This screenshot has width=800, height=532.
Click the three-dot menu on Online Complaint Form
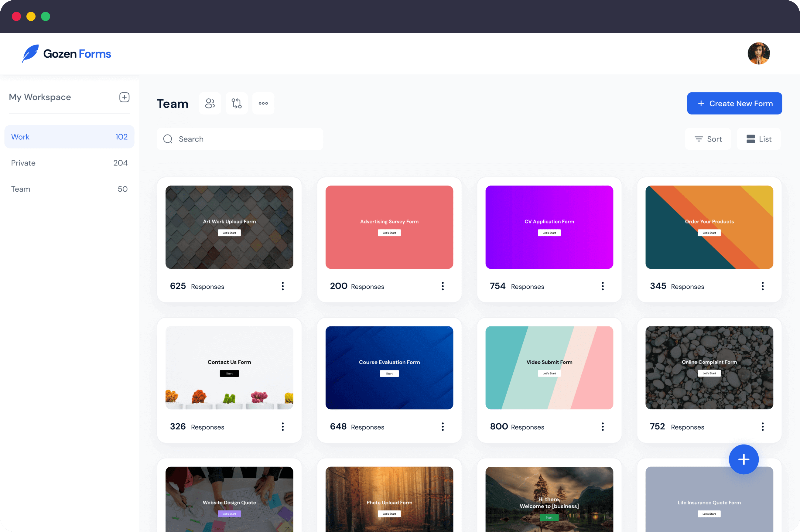763,426
